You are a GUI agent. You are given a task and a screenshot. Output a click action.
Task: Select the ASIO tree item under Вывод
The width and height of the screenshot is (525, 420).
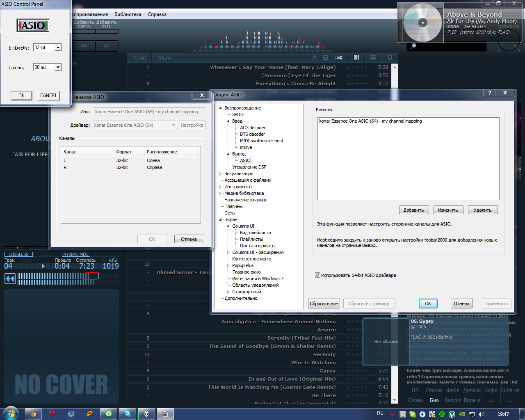(x=245, y=160)
